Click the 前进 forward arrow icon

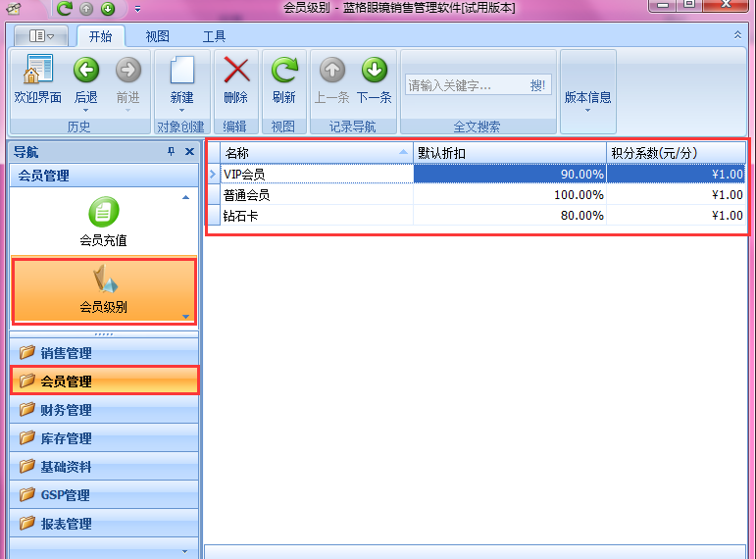point(128,70)
